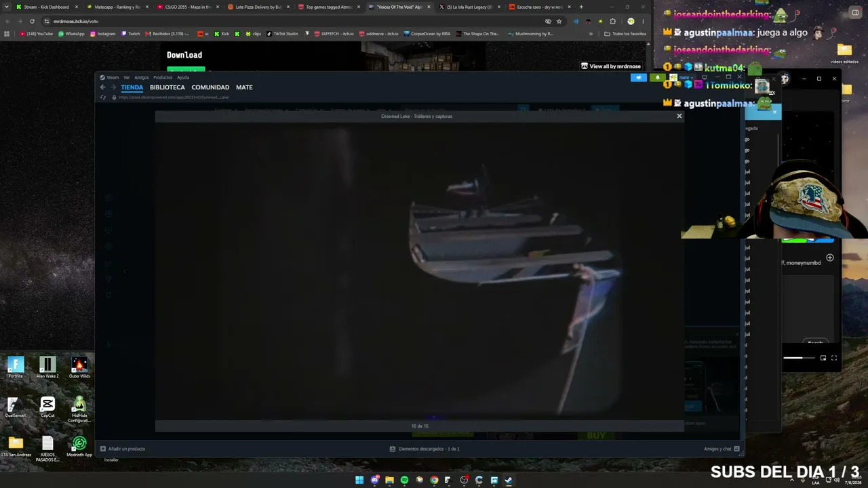Open Google Chrome from the taskbar
The image size is (868, 488).
[x=434, y=480]
